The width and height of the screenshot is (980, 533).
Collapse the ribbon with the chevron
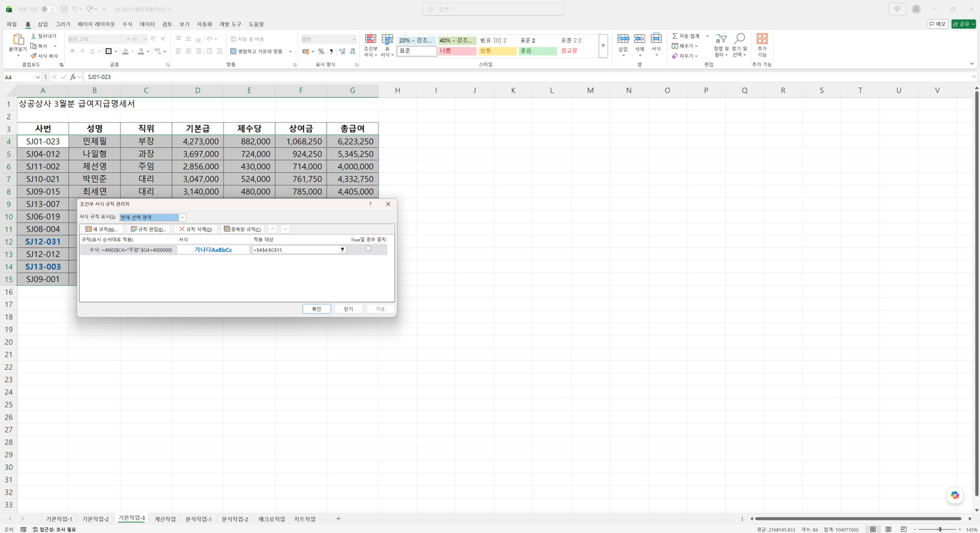click(971, 64)
